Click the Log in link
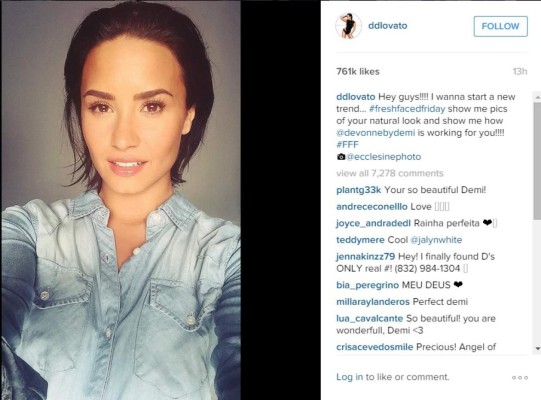 tap(350, 377)
